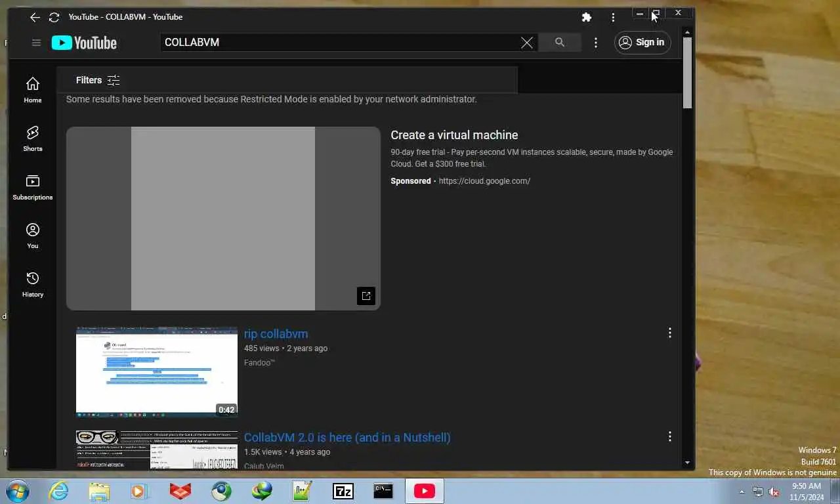The height and width of the screenshot is (504, 840).
Task: Click the page scrollbar down arrow
Action: click(x=687, y=463)
